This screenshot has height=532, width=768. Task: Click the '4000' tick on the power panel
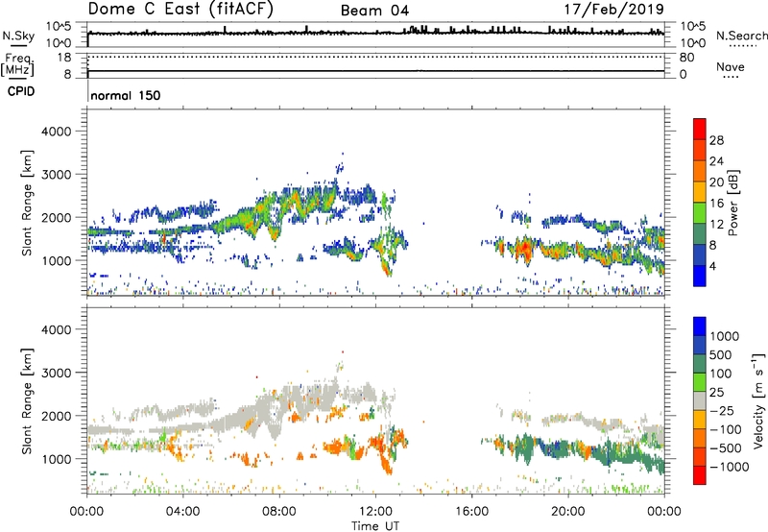(57, 132)
